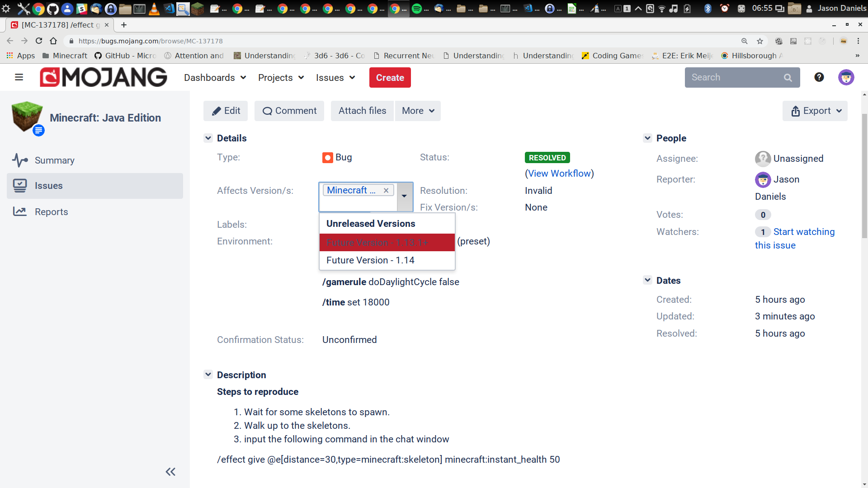The height and width of the screenshot is (488, 868).
Task: Bookmark page with star icon
Action: point(760,41)
